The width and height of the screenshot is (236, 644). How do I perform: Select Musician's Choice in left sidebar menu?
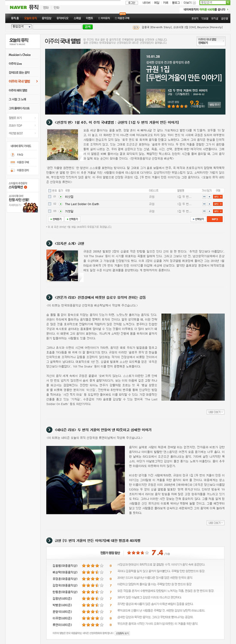click(20, 55)
